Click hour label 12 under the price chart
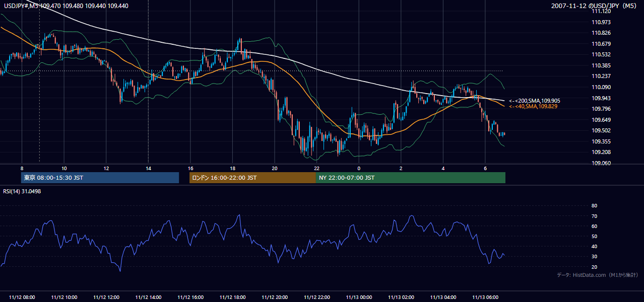 click(x=106, y=168)
